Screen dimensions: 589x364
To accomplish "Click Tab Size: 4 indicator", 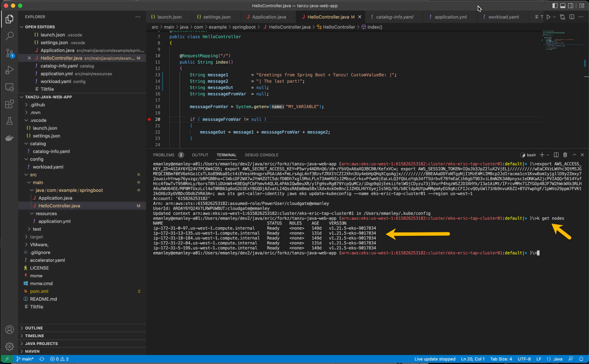I will point(501,359).
